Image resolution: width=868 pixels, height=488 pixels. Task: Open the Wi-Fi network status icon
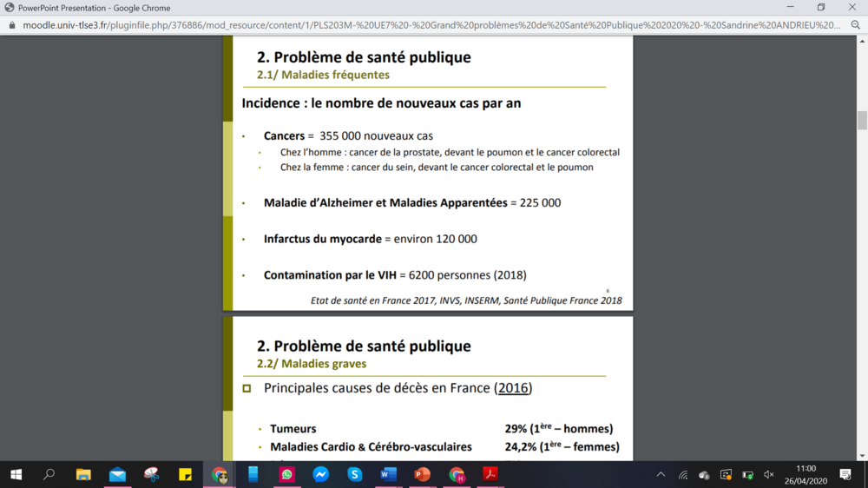683,474
